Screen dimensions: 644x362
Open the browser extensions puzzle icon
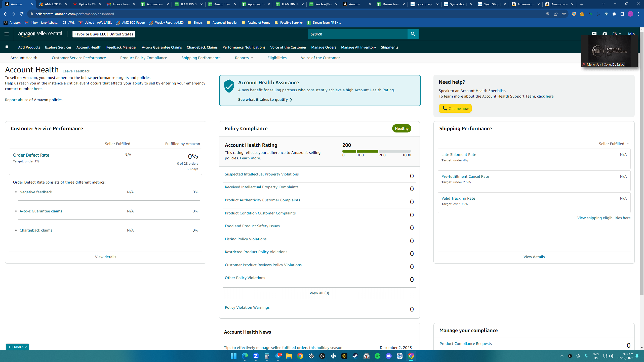pyautogui.click(x=614, y=14)
